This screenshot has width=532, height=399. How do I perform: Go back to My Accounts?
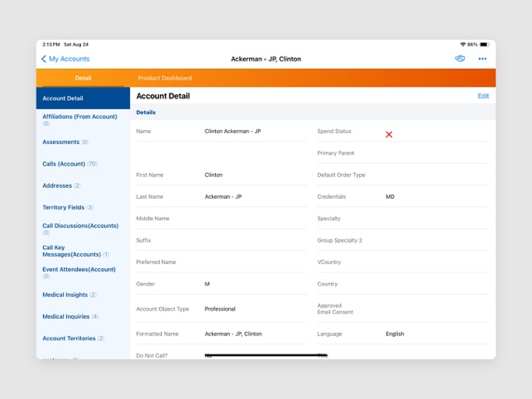[x=69, y=59]
